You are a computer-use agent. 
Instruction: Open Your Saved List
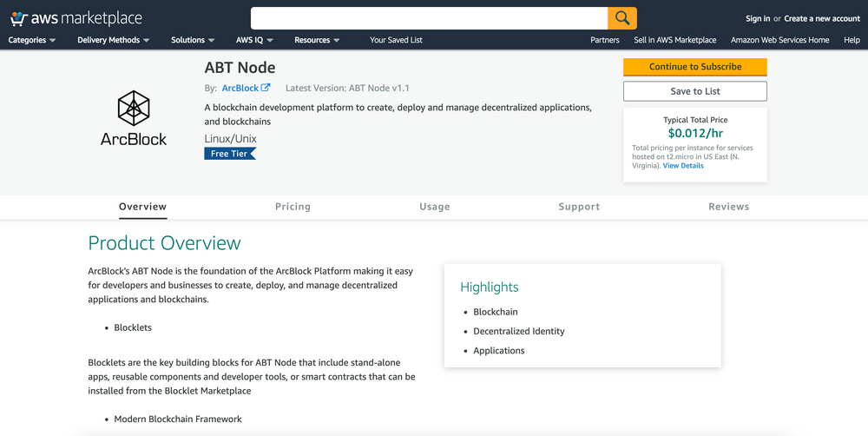[396, 40]
